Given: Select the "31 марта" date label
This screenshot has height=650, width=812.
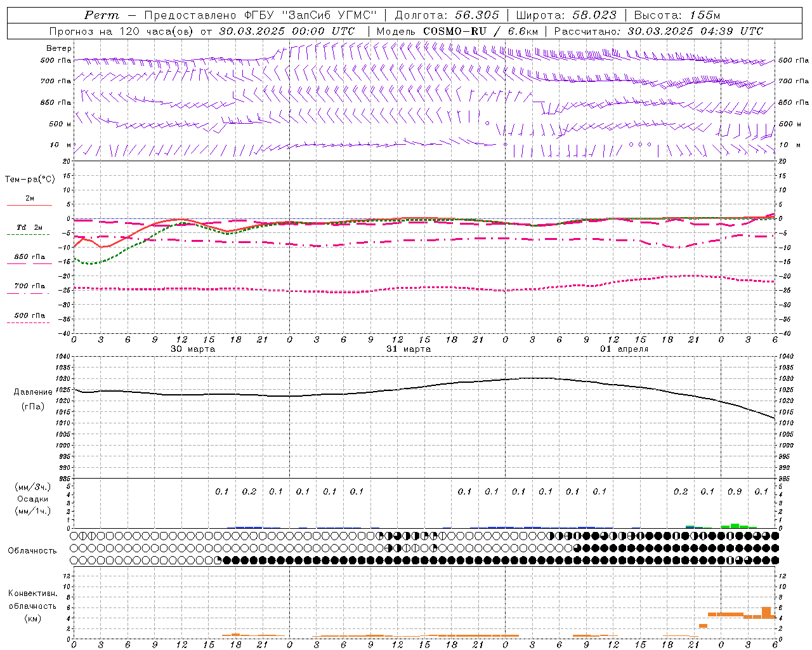Looking at the screenshot, I should point(409,349).
